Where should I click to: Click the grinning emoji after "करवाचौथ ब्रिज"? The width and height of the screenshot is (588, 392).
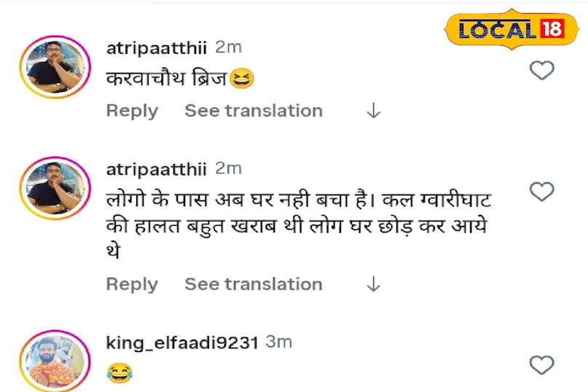[241, 79]
